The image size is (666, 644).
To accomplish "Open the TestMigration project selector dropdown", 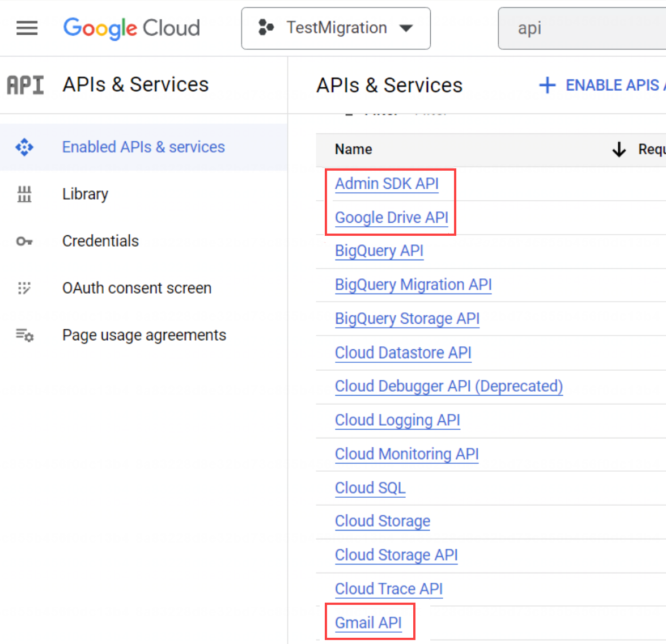I will (336, 28).
